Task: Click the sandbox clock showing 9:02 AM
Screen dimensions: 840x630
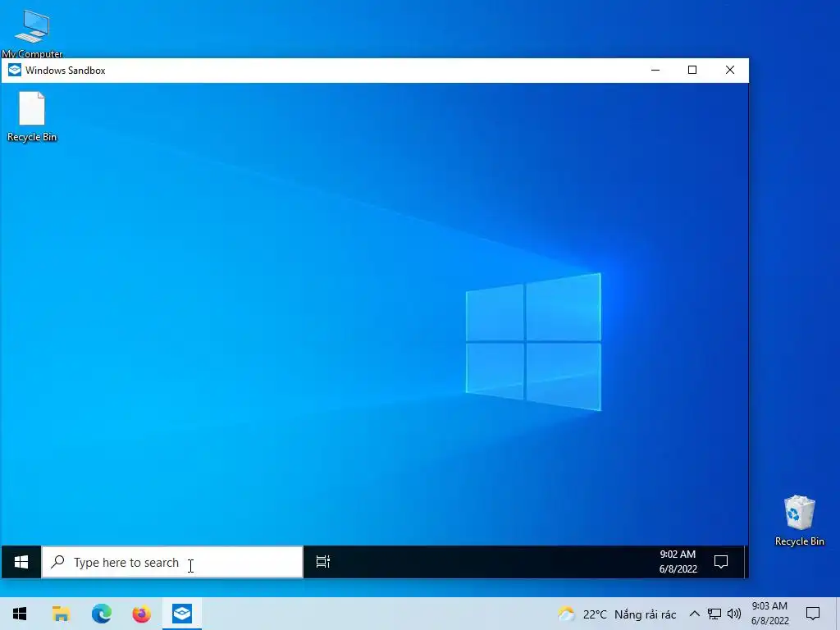Action: (678, 561)
